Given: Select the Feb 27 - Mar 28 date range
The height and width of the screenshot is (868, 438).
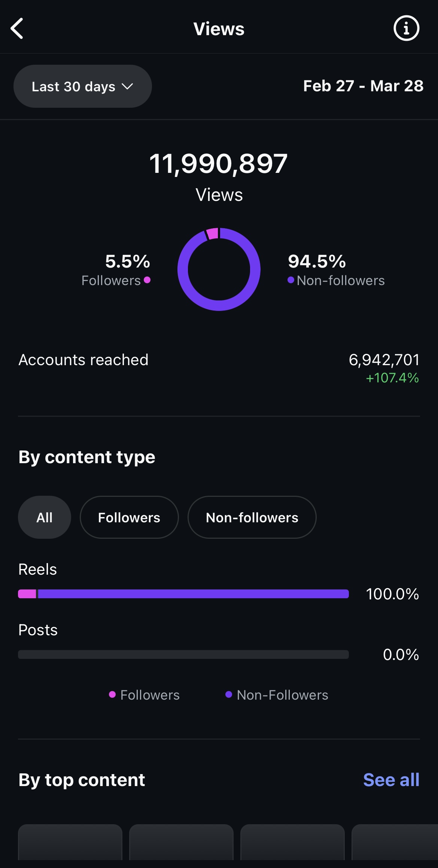Looking at the screenshot, I should point(363,86).
